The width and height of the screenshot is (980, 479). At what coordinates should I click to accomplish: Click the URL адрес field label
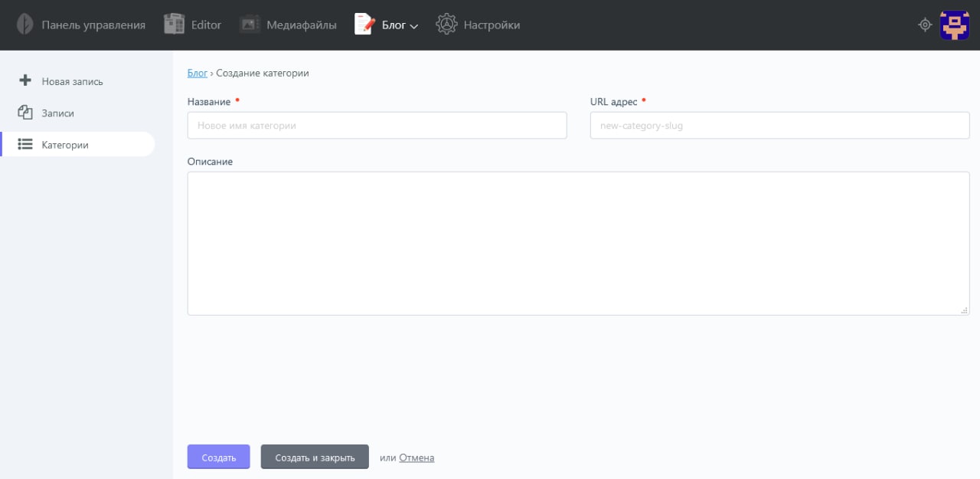coord(614,101)
